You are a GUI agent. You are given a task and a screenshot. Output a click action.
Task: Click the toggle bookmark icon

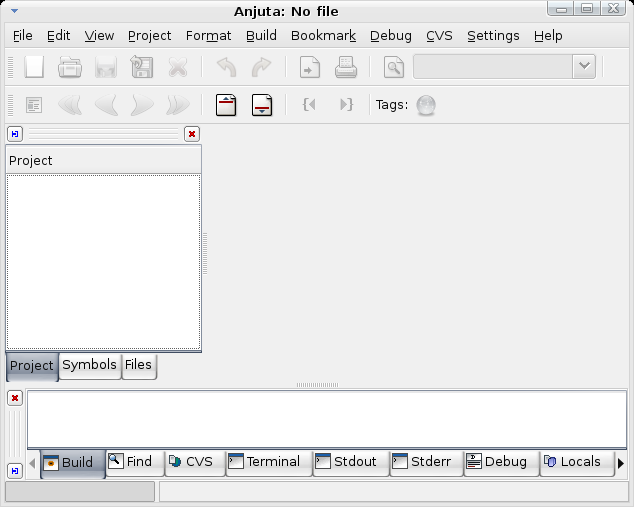[x=34, y=105]
